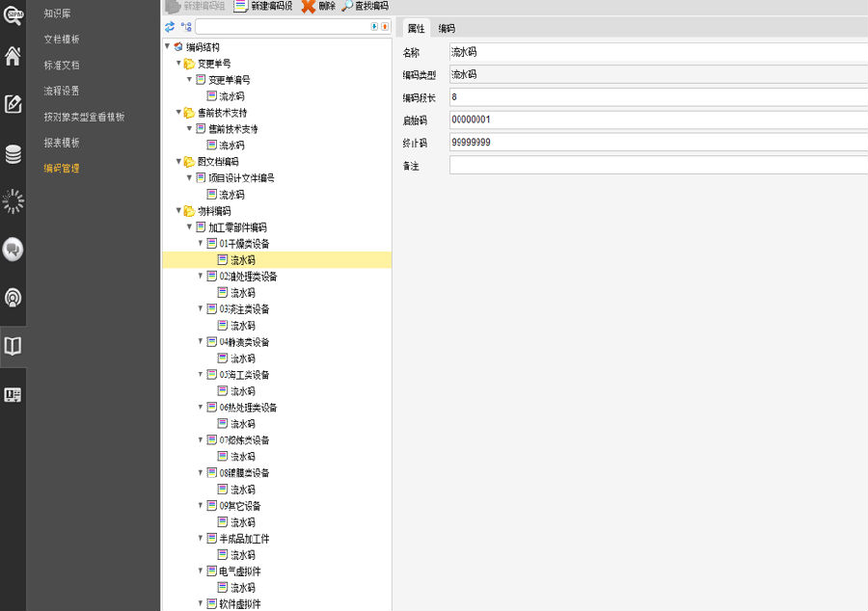Select 编码管理 in the side menu
Image resolution: width=868 pixels, height=611 pixels.
pos(62,168)
